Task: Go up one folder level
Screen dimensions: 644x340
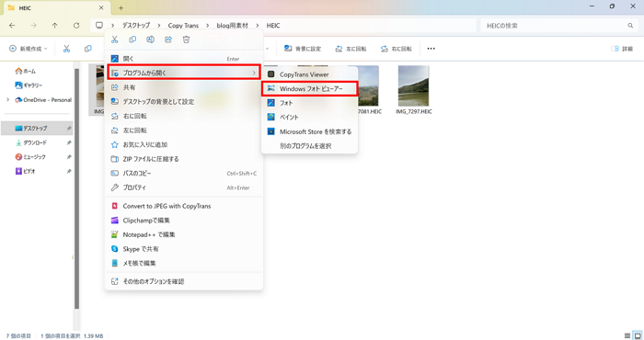Action: pos(54,26)
